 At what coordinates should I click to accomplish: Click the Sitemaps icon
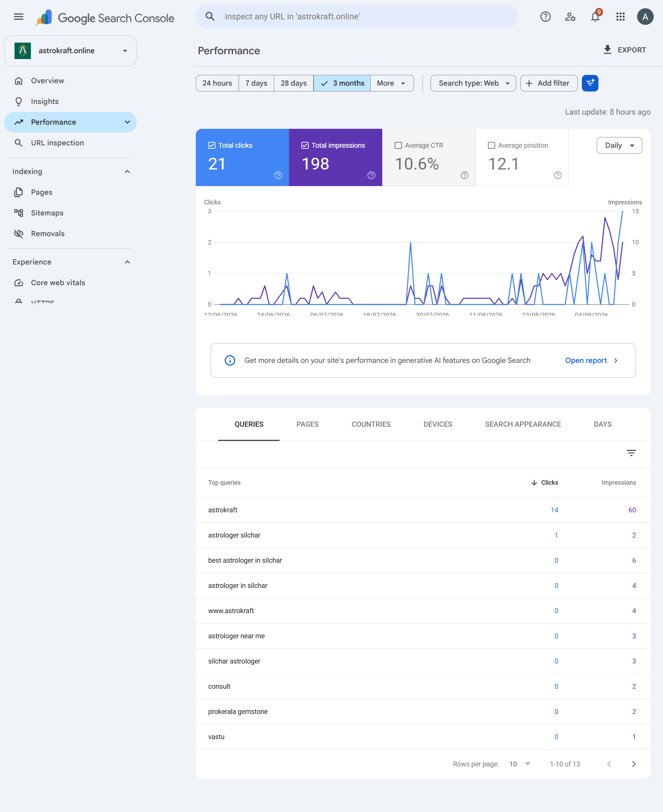pyautogui.click(x=18, y=213)
